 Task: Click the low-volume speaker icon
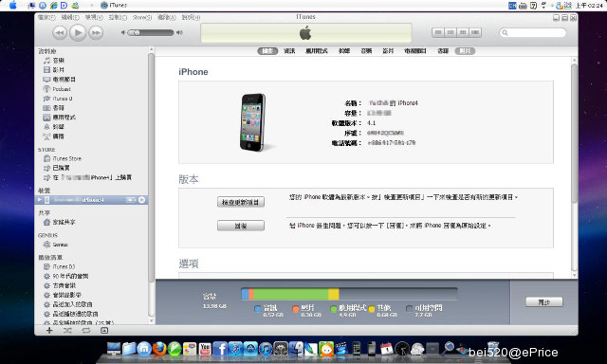(123, 33)
